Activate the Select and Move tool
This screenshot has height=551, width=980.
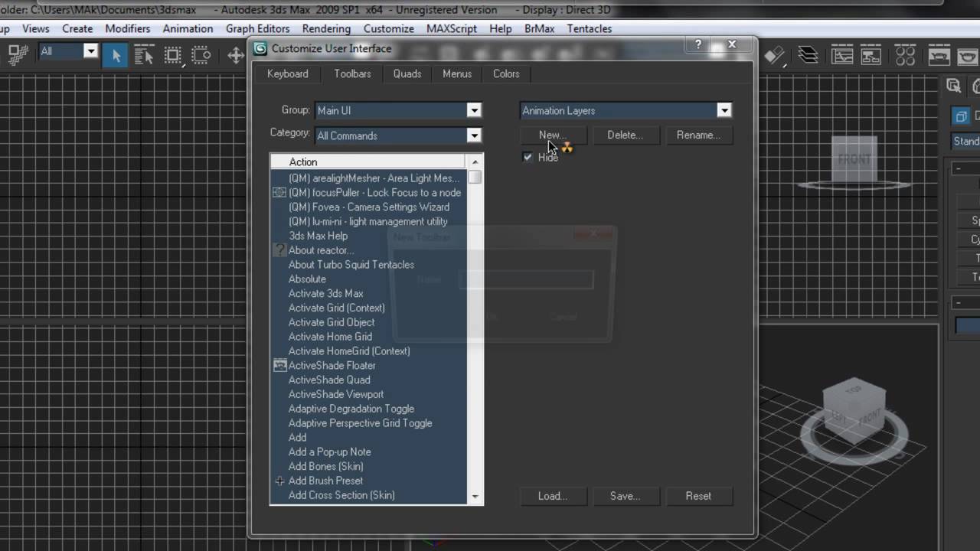coord(236,55)
